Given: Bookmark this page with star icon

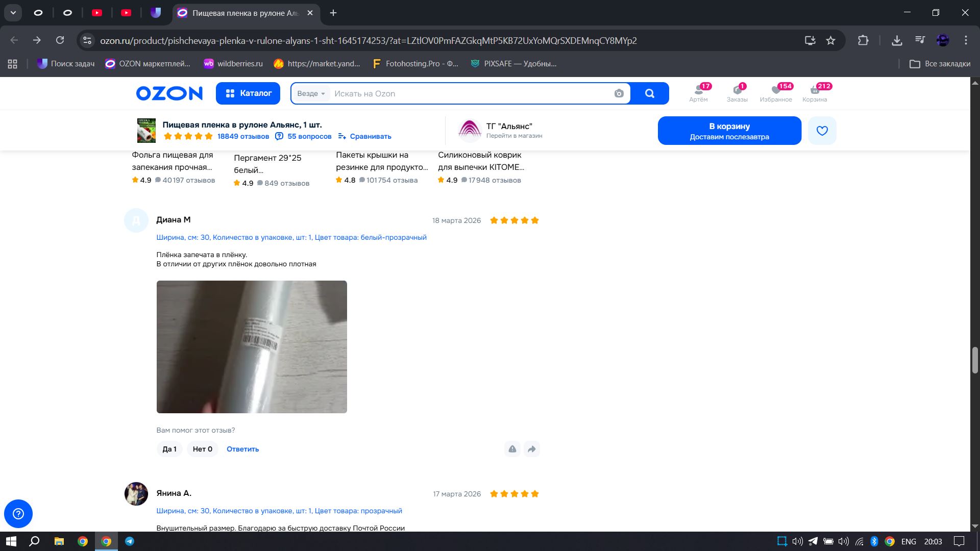Looking at the screenshot, I should (x=830, y=40).
